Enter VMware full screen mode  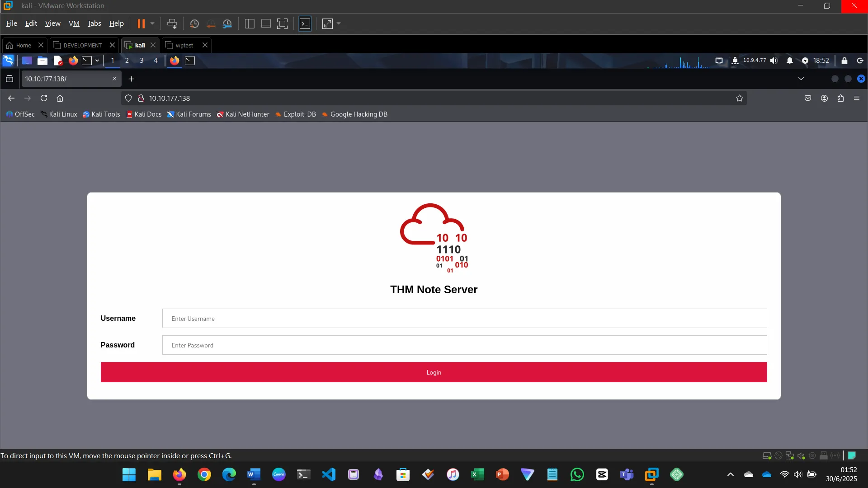pyautogui.click(x=282, y=23)
